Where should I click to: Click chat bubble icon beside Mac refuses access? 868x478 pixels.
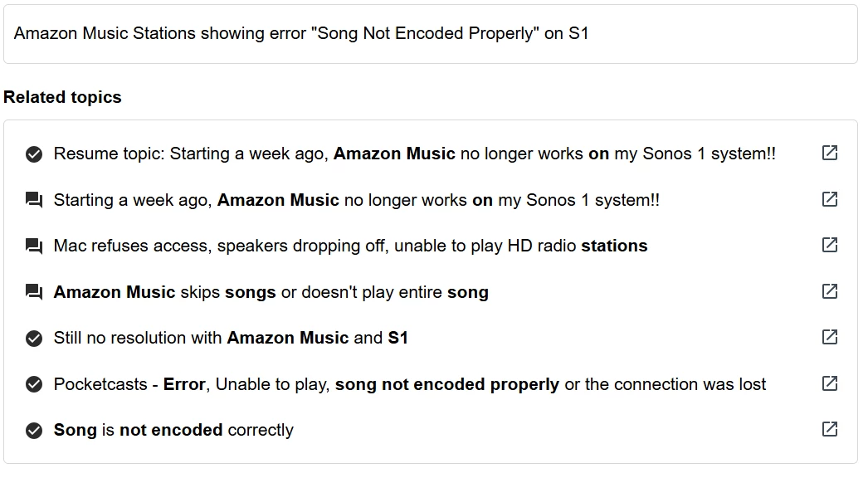34,246
